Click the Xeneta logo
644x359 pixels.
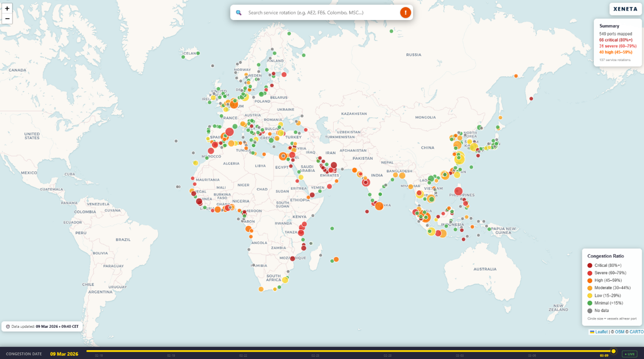click(625, 9)
